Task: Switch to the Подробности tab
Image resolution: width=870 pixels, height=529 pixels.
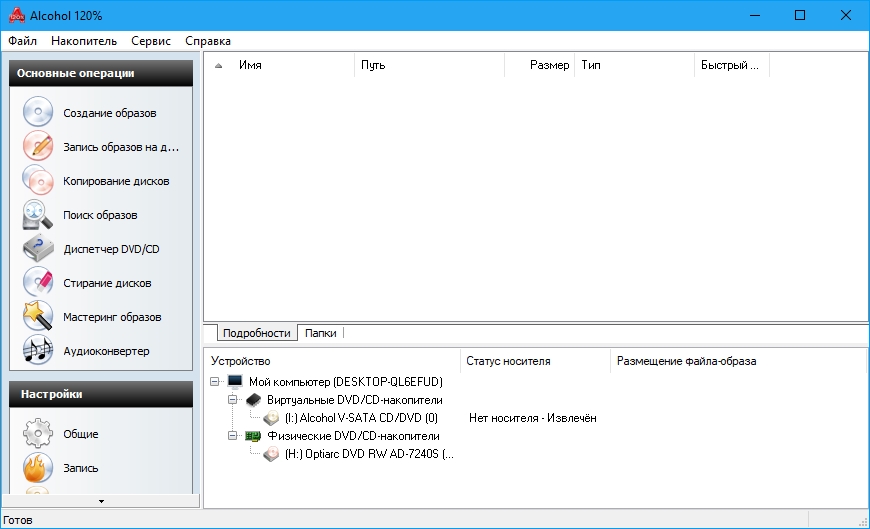Action: click(x=257, y=334)
